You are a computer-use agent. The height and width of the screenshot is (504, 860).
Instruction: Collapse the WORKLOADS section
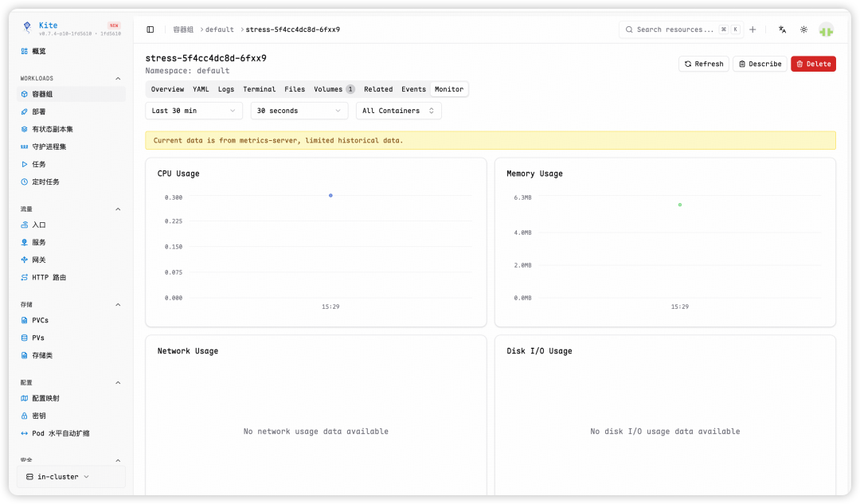click(x=118, y=78)
